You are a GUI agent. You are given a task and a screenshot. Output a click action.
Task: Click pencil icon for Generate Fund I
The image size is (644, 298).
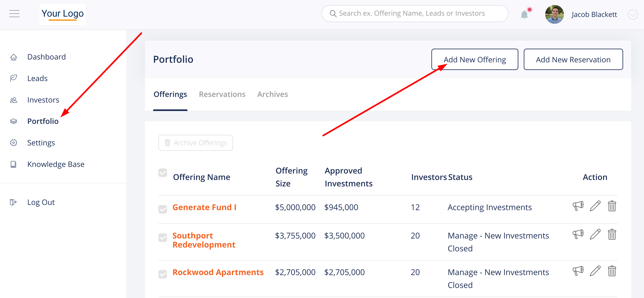coord(595,206)
